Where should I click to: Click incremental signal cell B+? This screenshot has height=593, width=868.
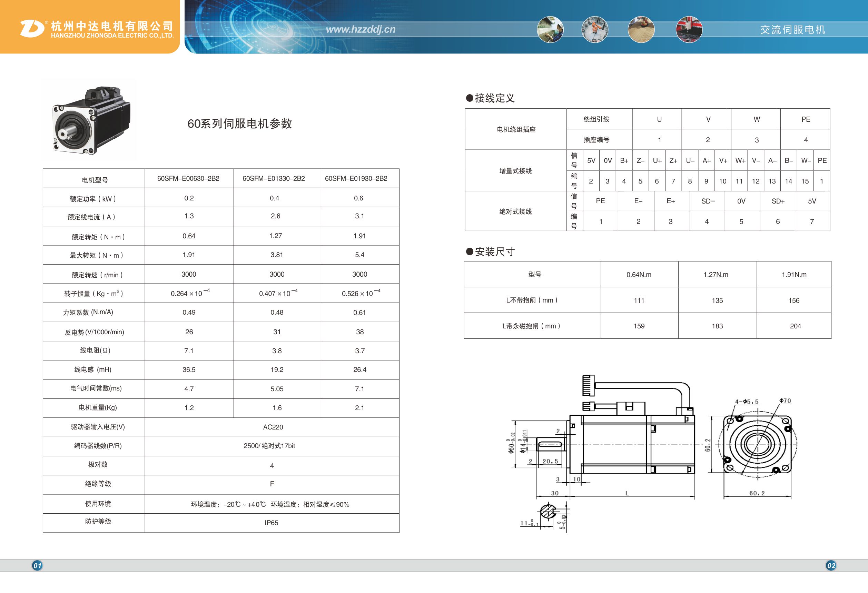click(624, 160)
